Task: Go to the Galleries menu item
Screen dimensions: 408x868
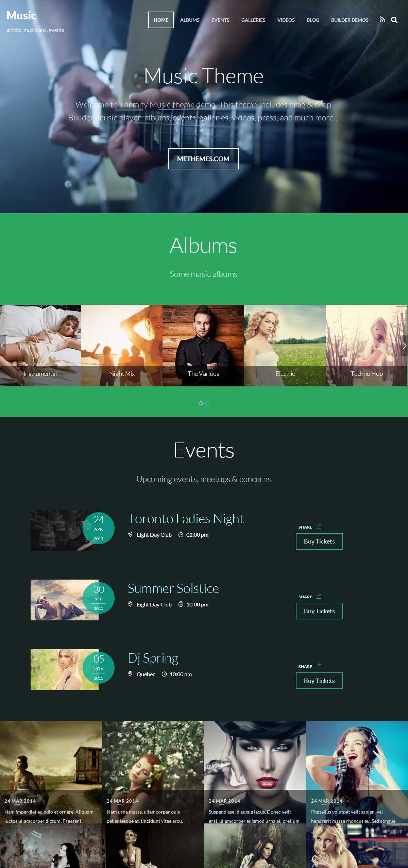Action: pos(253,20)
